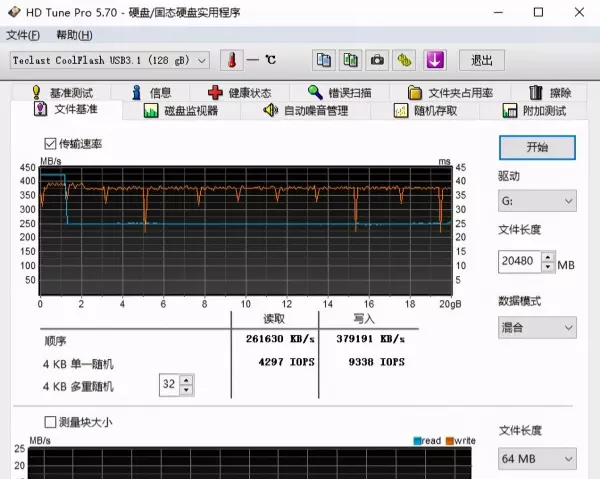Click the light bulb icon on 基准测试 tab
Image resolution: width=600 pixels, height=479 pixels.
tap(36, 92)
